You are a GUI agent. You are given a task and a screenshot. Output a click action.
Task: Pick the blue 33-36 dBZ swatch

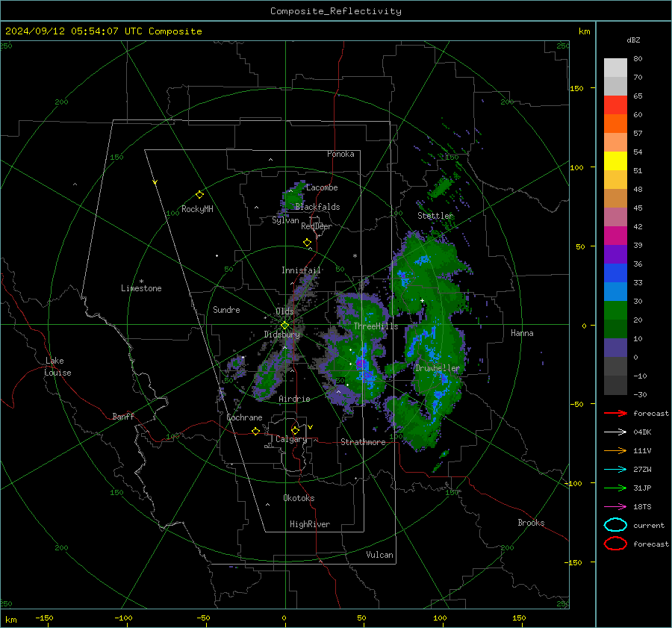coord(615,273)
